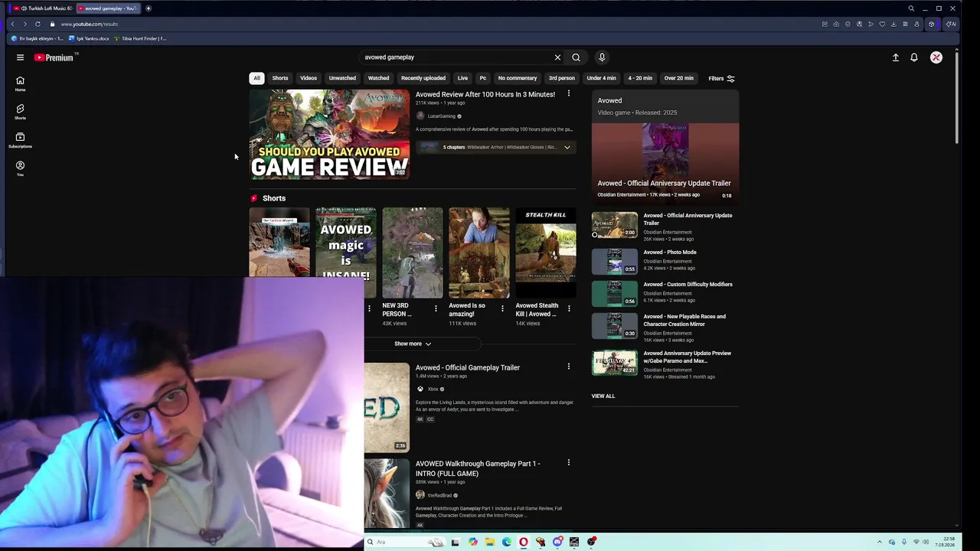Open the notifications bell
Viewport: 980px width, 551px height.
tap(913, 57)
